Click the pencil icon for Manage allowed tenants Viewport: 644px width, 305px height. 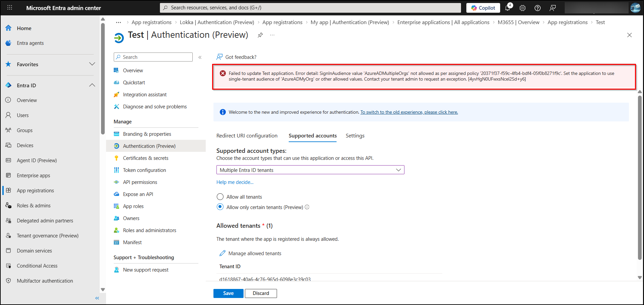point(222,253)
